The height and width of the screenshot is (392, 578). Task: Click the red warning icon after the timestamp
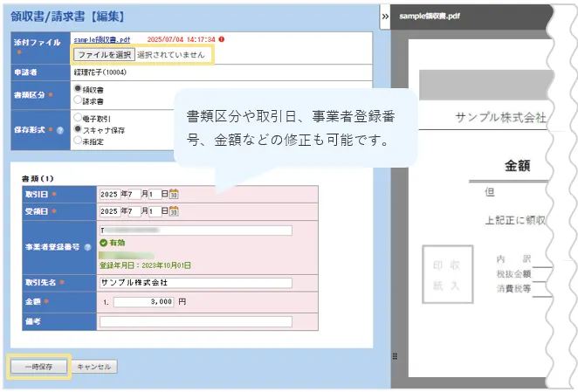click(222, 39)
